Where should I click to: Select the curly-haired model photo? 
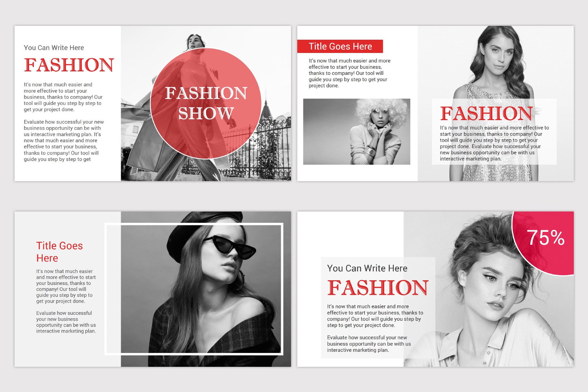point(356,132)
